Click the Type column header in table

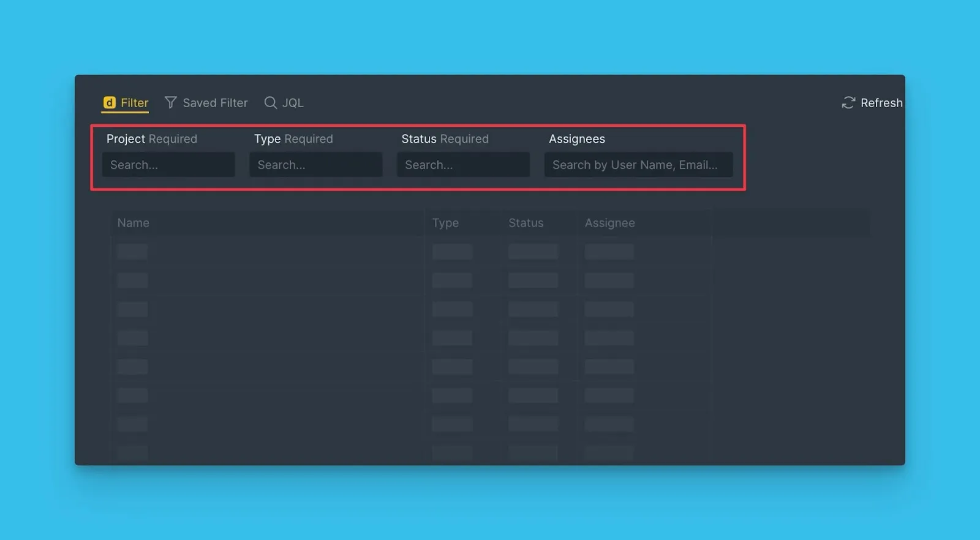point(445,223)
